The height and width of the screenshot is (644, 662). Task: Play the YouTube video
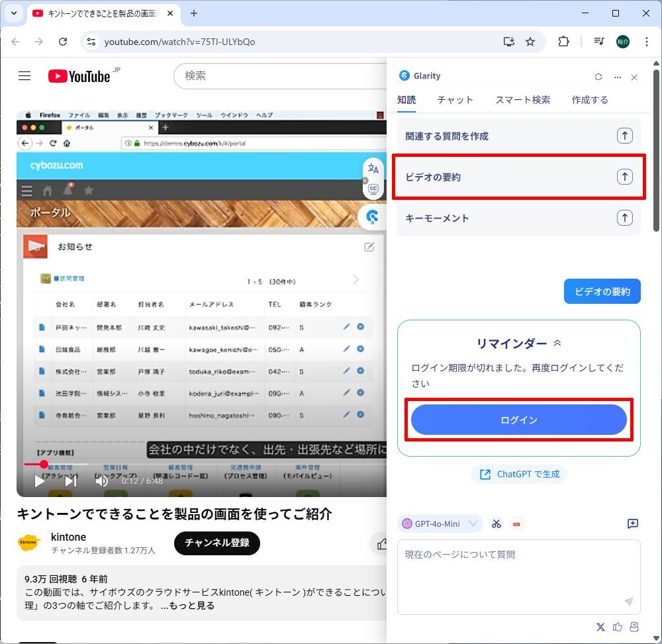tap(40, 481)
